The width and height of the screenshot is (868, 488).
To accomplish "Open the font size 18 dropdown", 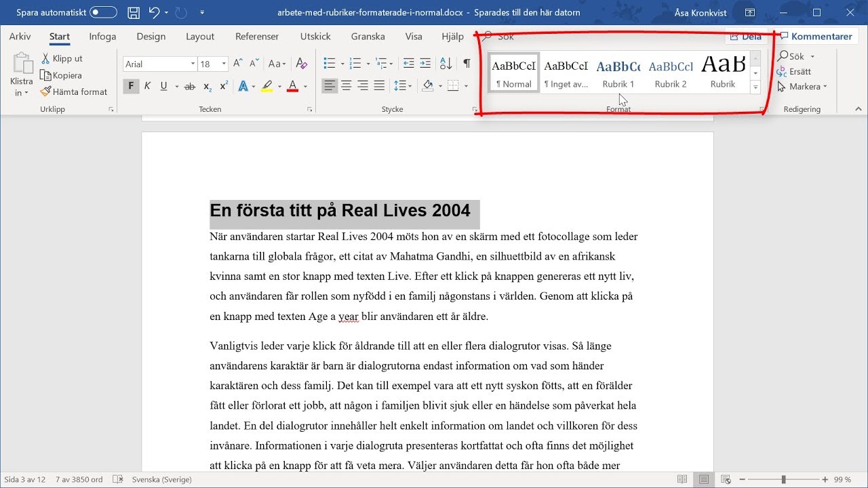I will tap(224, 64).
